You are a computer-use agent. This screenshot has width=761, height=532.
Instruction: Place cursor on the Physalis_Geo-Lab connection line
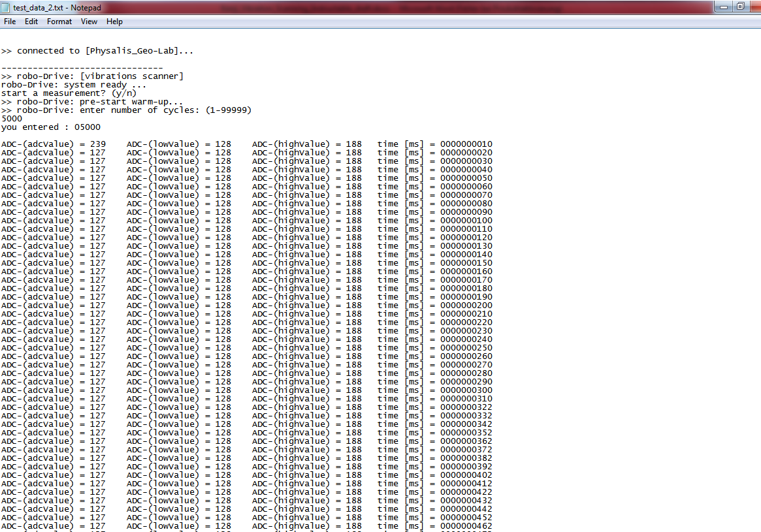(97, 51)
